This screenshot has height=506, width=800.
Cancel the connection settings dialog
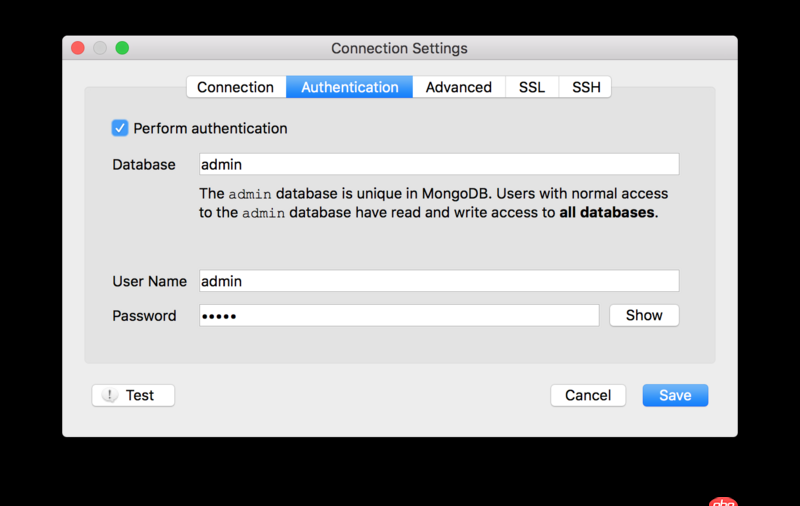click(x=588, y=395)
